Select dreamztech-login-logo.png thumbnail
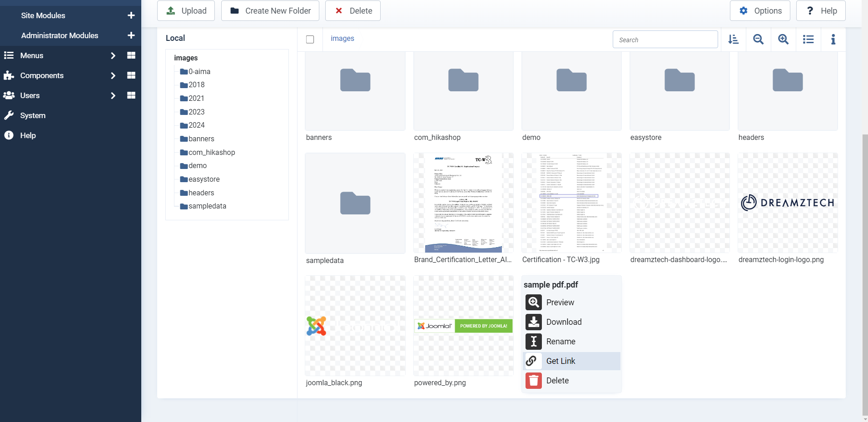The height and width of the screenshot is (422, 868). [x=788, y=203]
